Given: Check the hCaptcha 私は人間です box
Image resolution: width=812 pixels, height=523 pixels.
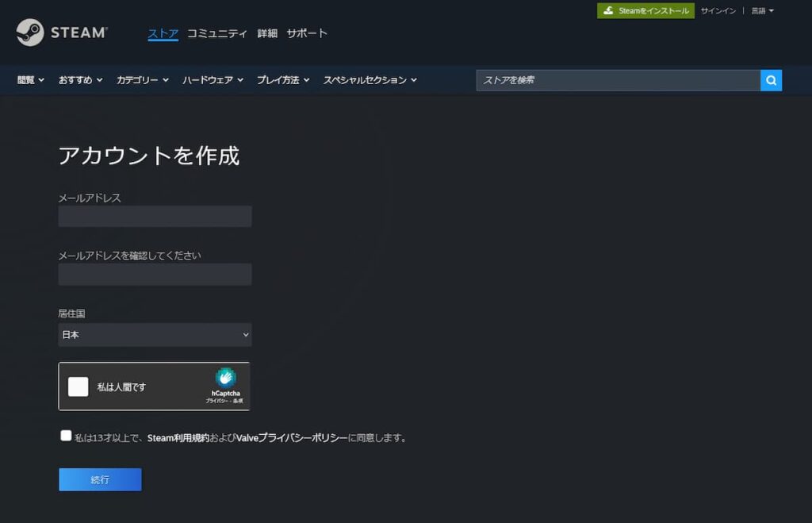Looking at the screenshot, I should [79, 386].
